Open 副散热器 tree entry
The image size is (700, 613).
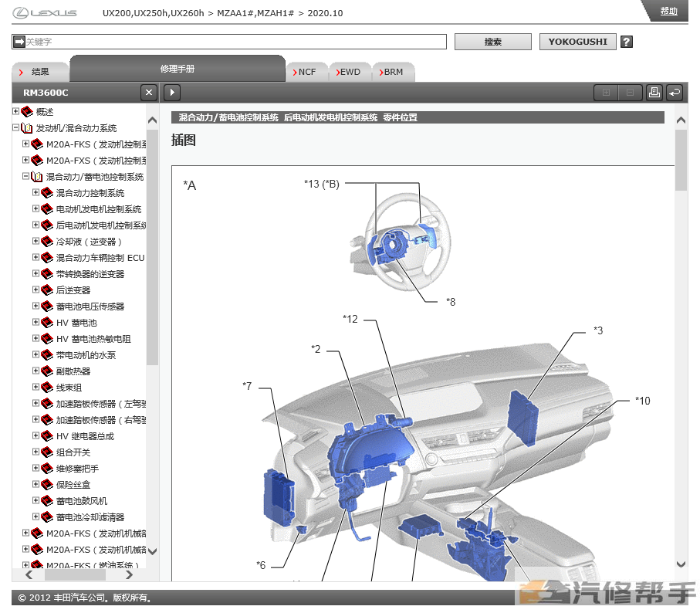click(x=73, y=371)
